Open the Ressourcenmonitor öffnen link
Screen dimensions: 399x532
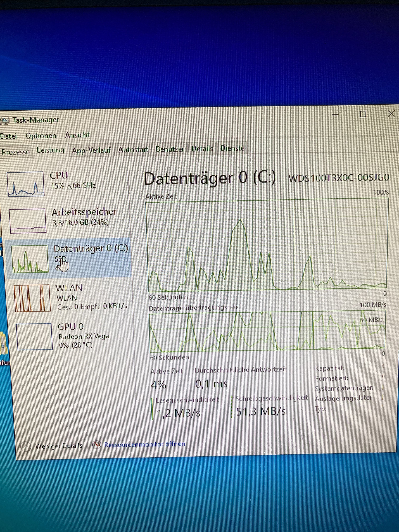[144, 444]
